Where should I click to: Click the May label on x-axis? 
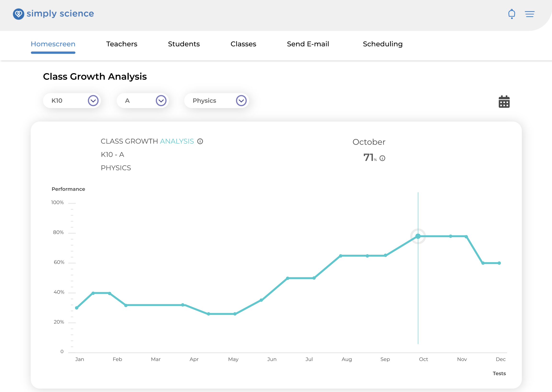coord(233,359)
